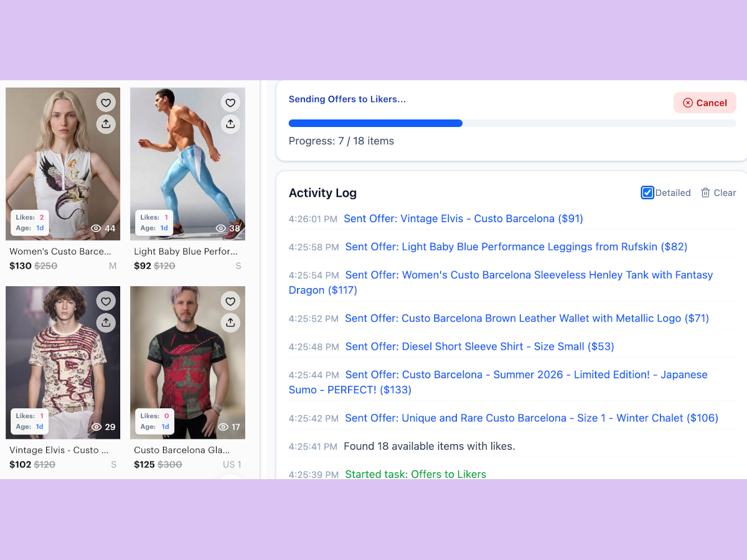Click the eye views icon showing 17

(x=223, y=427)
